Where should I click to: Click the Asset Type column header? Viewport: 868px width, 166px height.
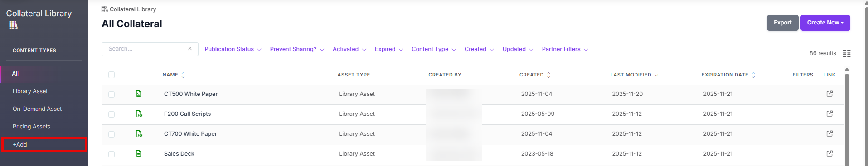point(354,75)
